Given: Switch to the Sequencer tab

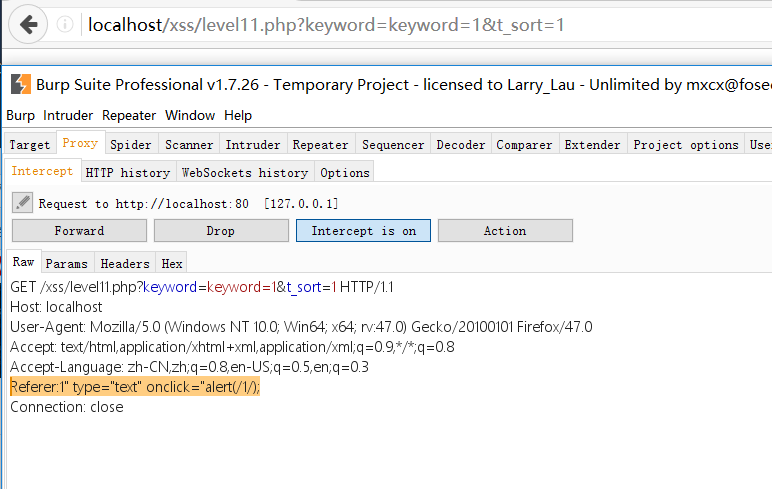Looking at the screenshot, I should (393, 144).
